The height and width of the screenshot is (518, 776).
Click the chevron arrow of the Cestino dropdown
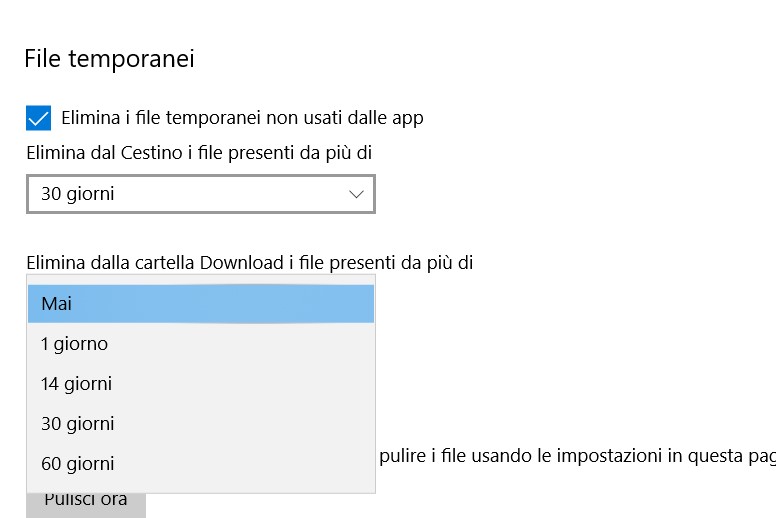point(357,194)
